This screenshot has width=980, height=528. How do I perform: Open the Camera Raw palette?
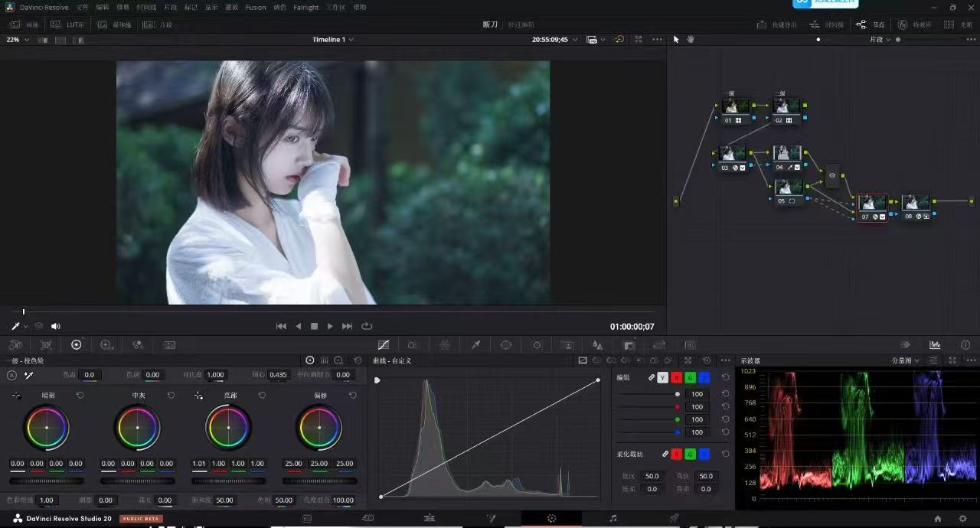click(15, 345)
